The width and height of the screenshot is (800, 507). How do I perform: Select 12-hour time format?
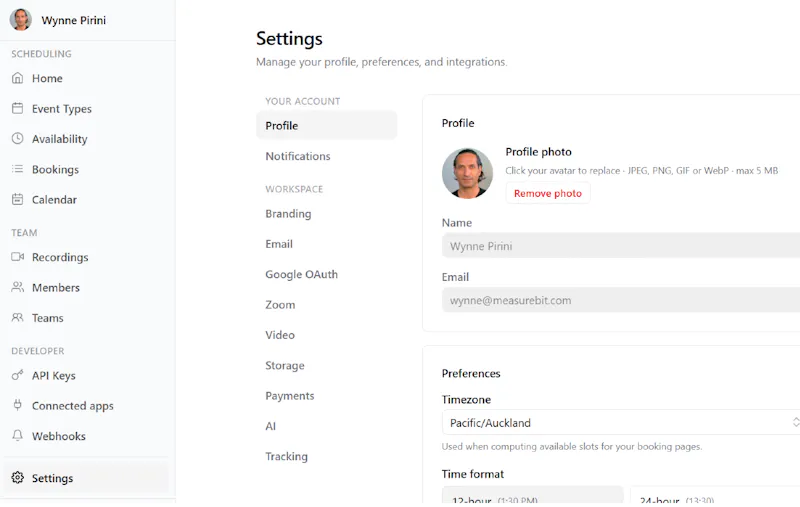point(533,496)
